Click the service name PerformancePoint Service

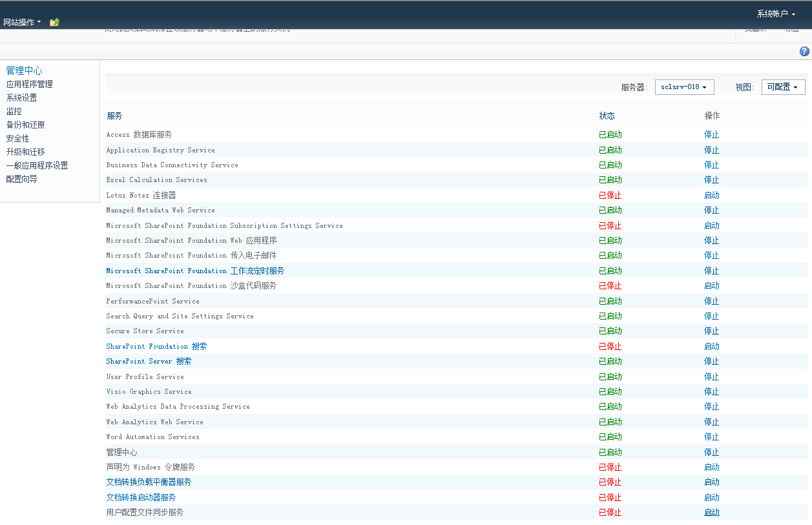pyautogui.click(x=153, y=301)
